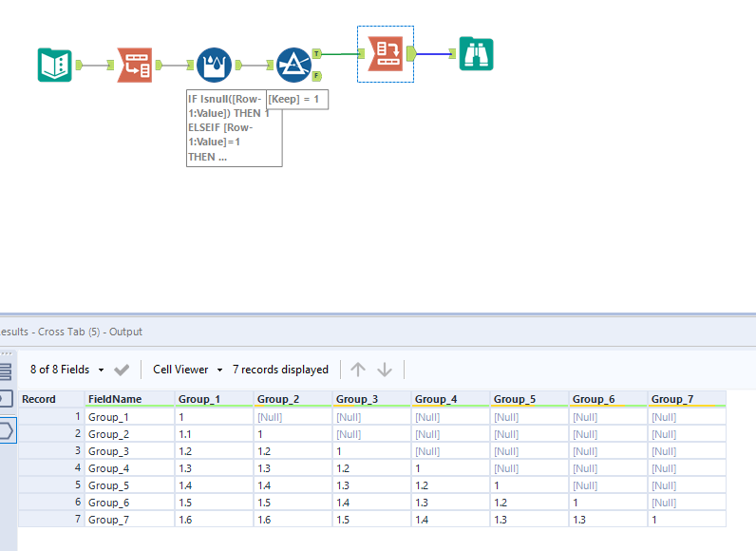
Task: Click the Group_7 column header
Action: click(671, 399)
